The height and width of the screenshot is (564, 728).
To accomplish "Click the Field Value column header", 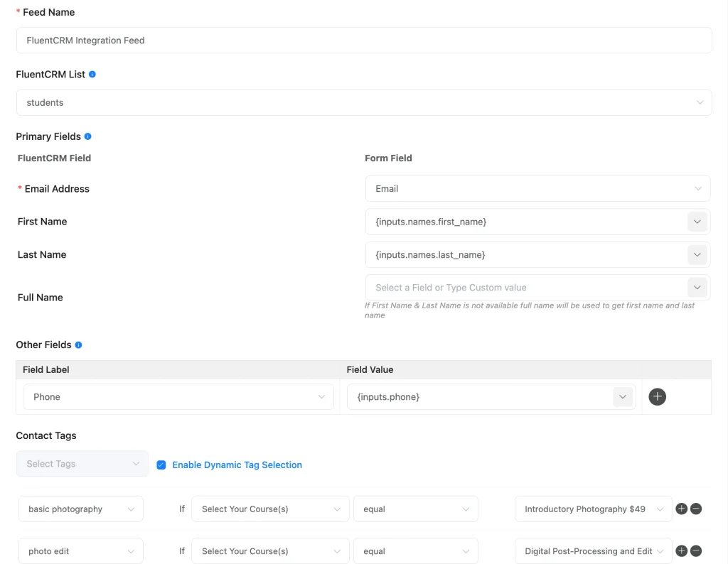I will point(370,369).
